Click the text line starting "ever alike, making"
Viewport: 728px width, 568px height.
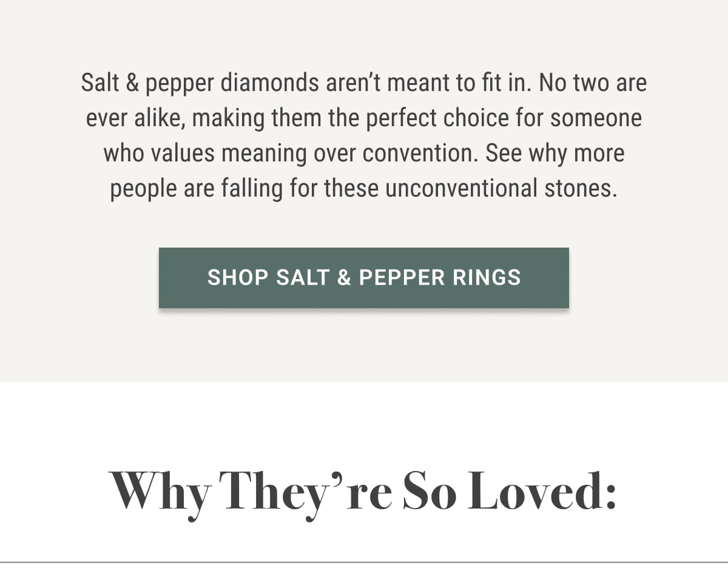(364, 118)
